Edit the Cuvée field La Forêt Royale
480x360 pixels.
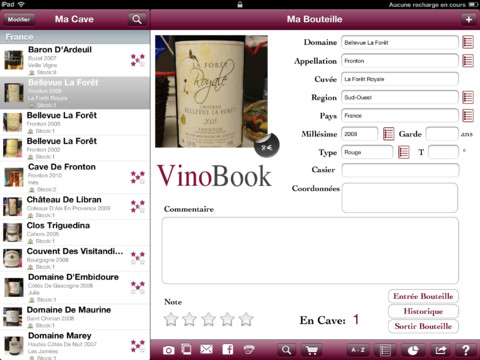click(400, 79)
